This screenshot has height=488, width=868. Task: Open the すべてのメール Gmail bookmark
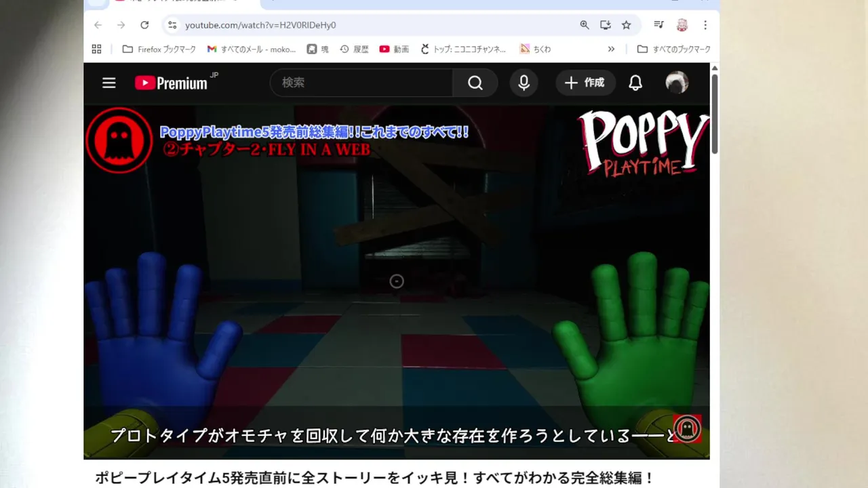(252, 49)
